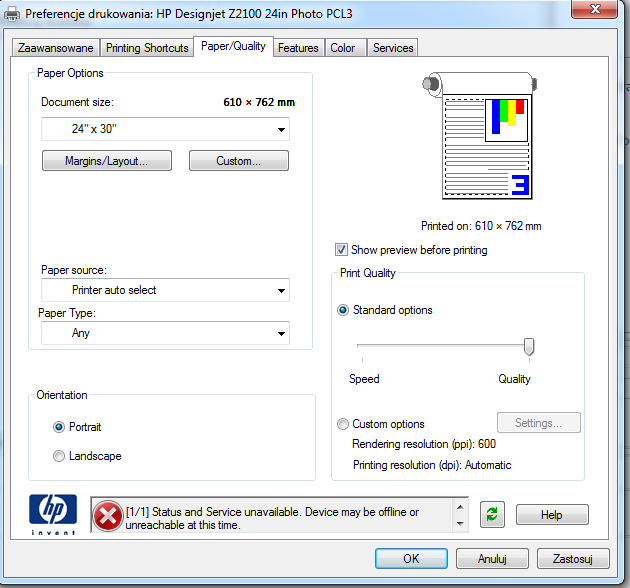The width and height of the screenshot is (630, 588).
Task: Click the '610 × 762 mm' document size text
Action: coord(259,102)
